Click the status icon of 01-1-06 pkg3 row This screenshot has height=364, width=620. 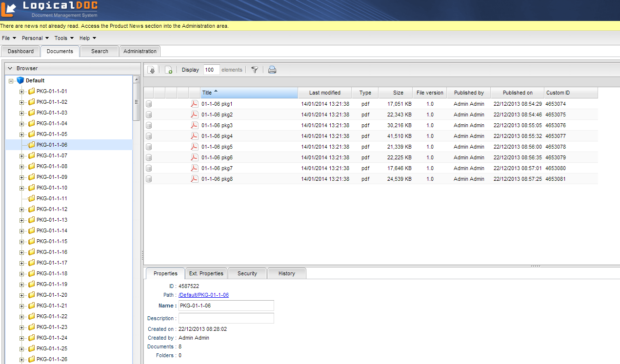click(149, 125)
